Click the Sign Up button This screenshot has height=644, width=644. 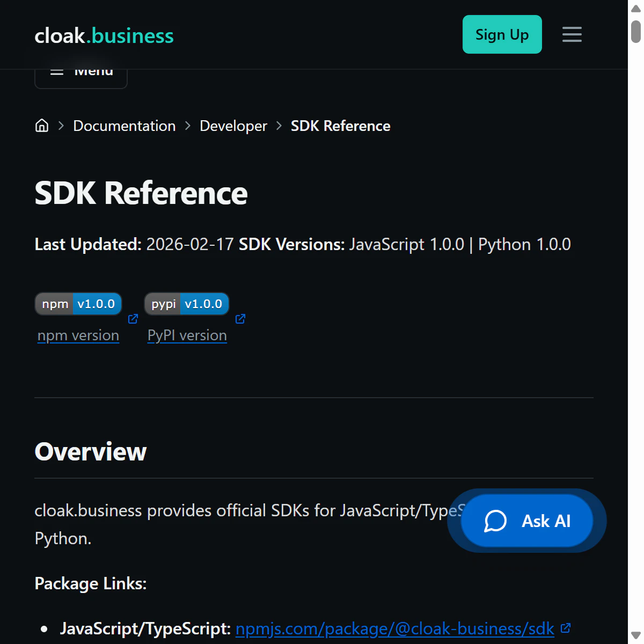click(x=502, y=34)
